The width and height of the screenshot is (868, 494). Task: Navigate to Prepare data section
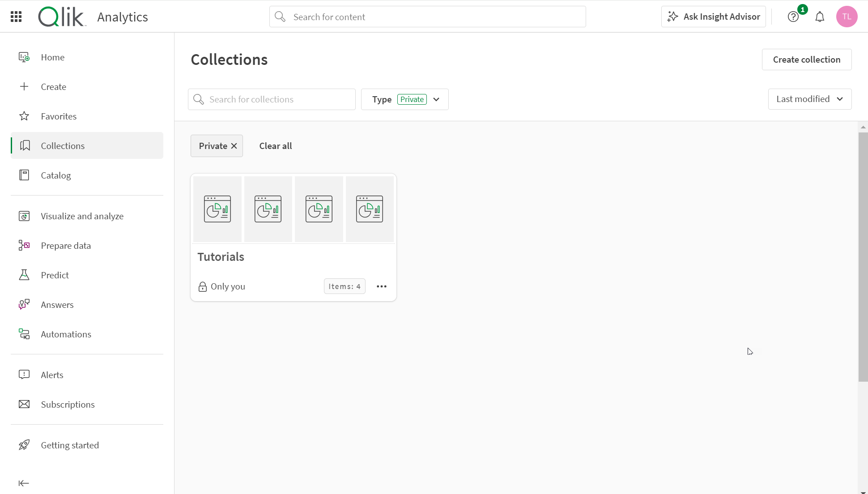click(66, 245)
